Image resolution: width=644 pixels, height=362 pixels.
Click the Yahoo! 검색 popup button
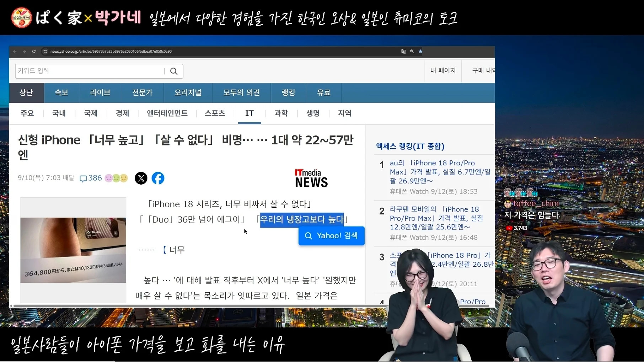click(x=332, y=236)
